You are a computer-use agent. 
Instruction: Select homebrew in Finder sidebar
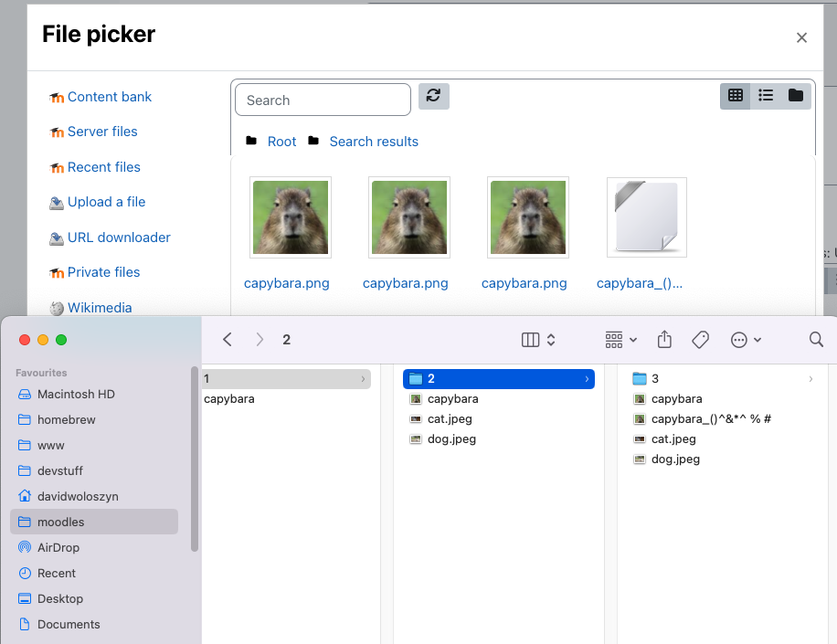tap(94, 420)
